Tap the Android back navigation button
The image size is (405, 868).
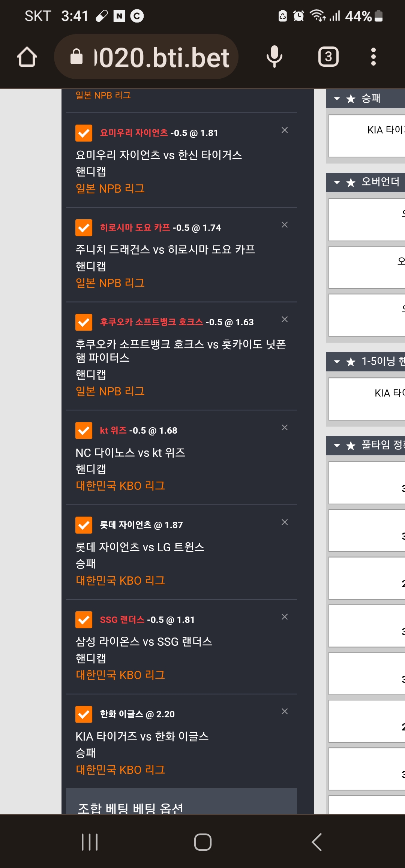coord(317,842)
